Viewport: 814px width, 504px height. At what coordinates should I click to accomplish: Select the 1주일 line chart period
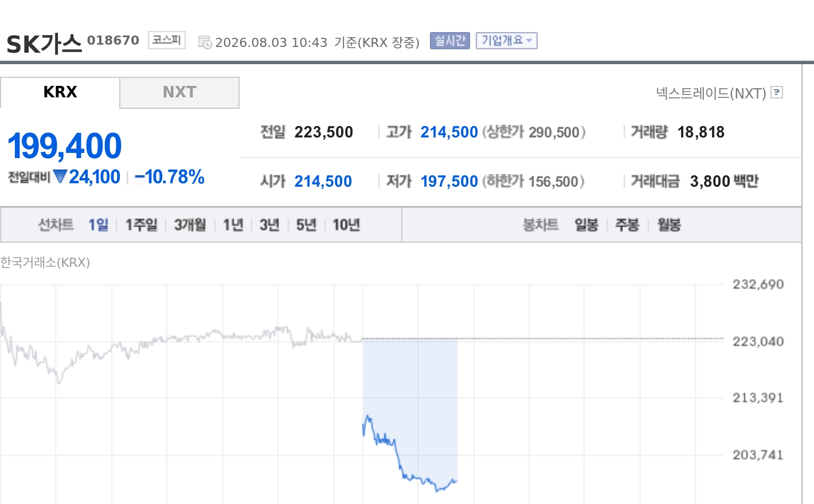click(142, 225)
